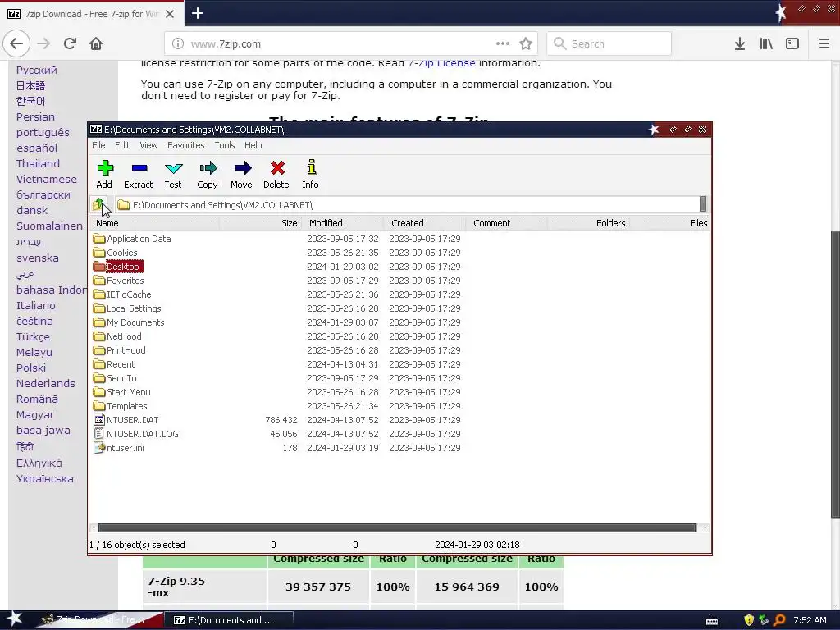840x630 pixels.
Task: Select the ntuser.ini file
Action: click(x=118, y=447)
